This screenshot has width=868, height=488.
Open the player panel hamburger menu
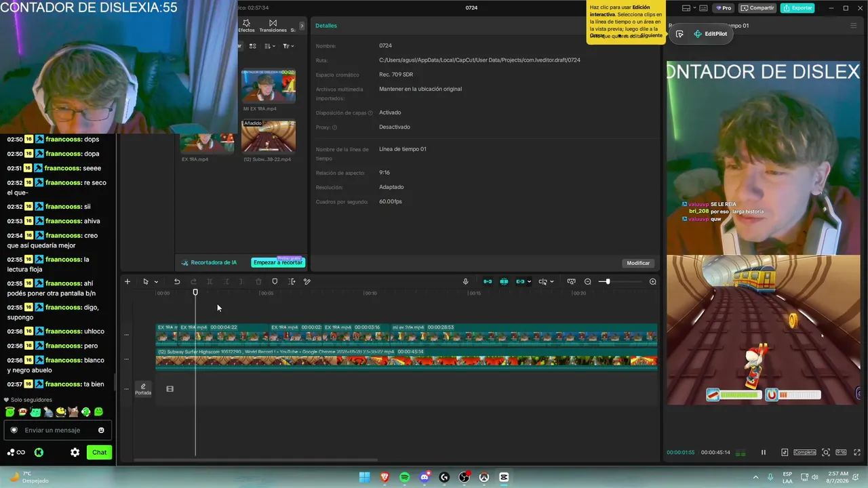point(854,26)
